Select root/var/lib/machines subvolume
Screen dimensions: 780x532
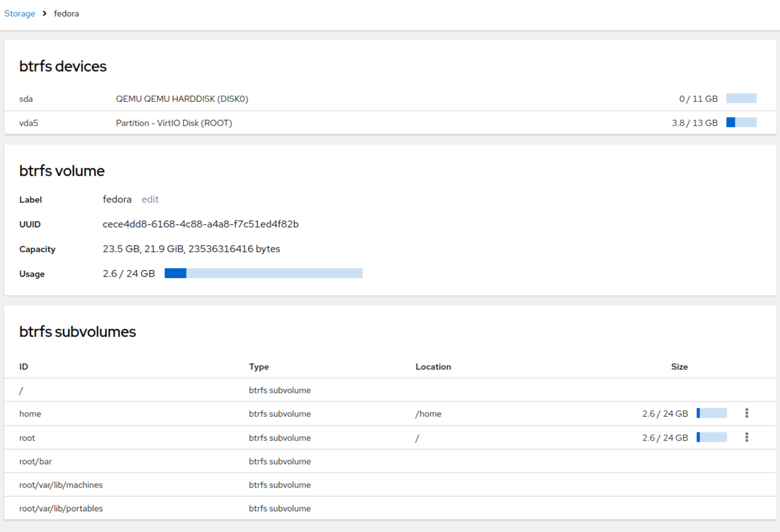[x=61, y=485]
